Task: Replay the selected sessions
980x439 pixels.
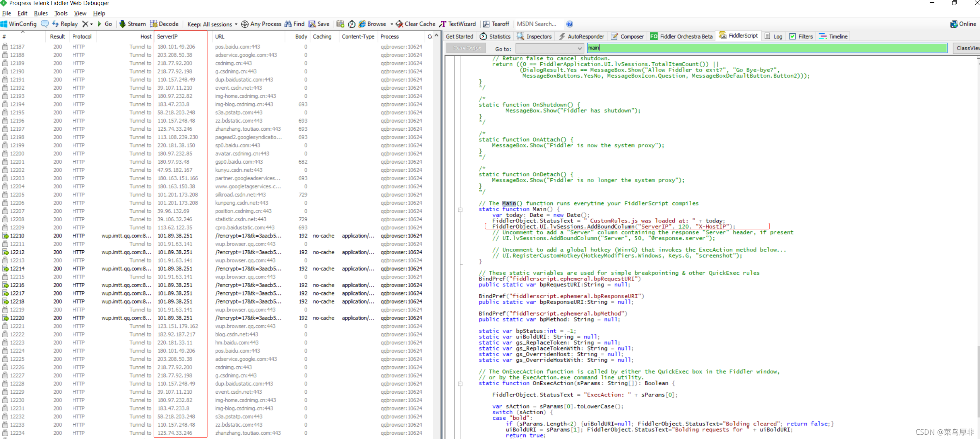Action: pos(65,24)
